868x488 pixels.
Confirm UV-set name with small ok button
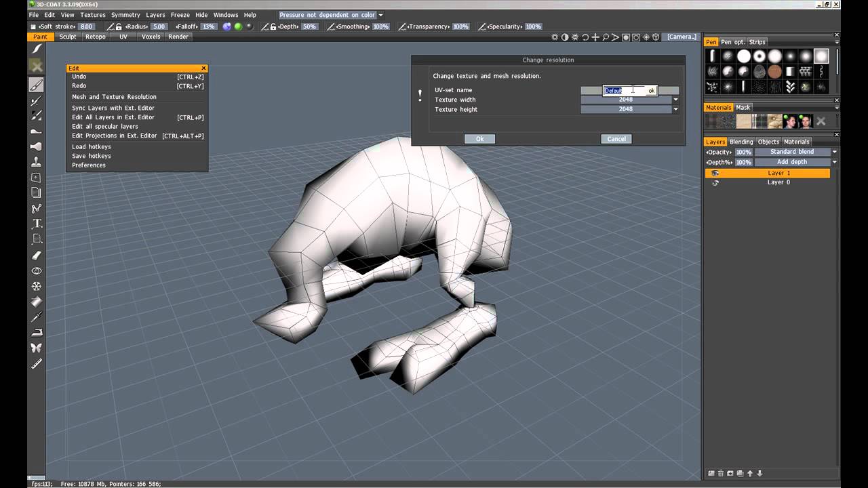click(x=651, y=90)
